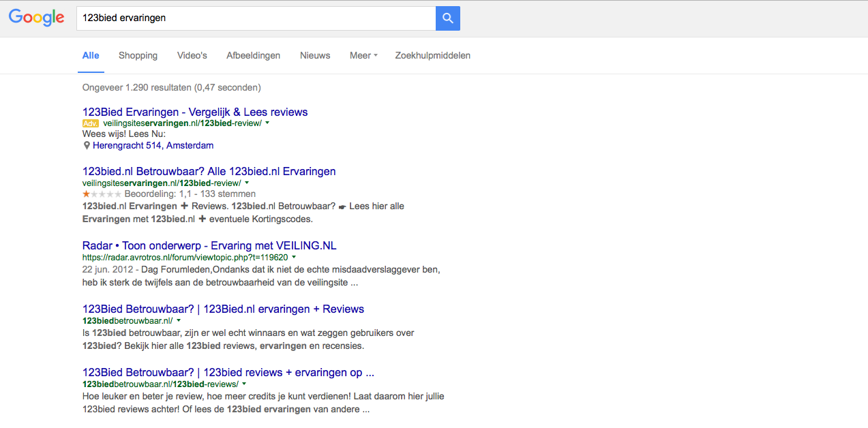Click the search box containing 123bied ervaringen
This screenshot has width=868, height=428.
(x=256, y=18)
